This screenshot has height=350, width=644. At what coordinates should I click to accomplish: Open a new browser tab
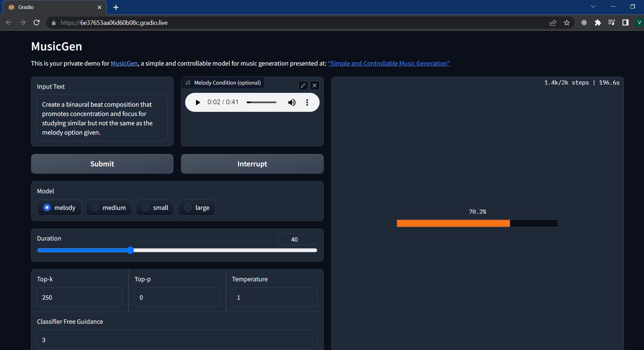tap(116, 7)
